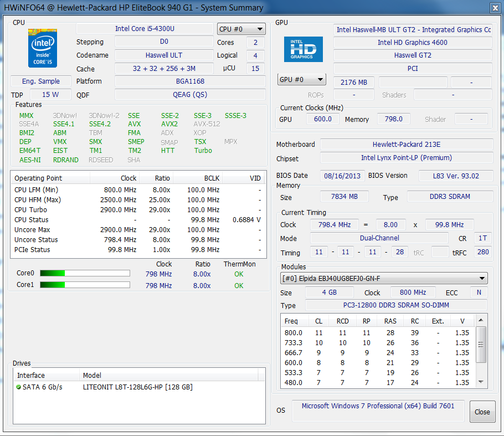
Task: Select the 666.7 frequency timing row
Action: click(x=378, y=352)
